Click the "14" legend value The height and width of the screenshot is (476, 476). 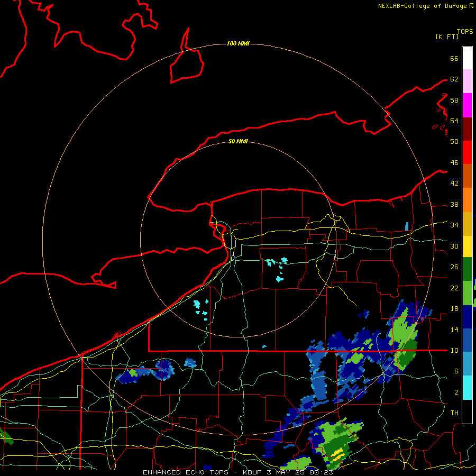[x=454, y=329]
